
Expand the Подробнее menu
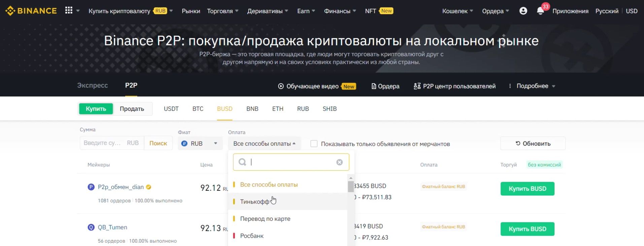tap(532, 86)
